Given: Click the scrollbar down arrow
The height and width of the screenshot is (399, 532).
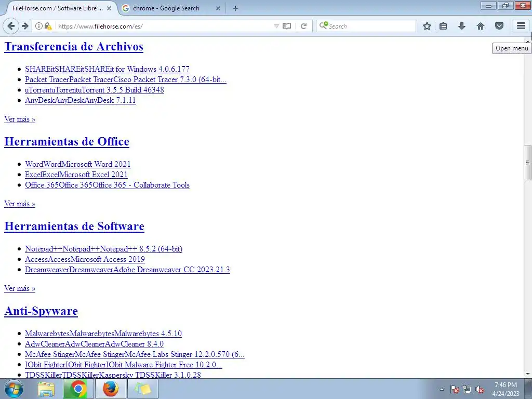Looking at the screenshot, I should [x=527, y=374].
